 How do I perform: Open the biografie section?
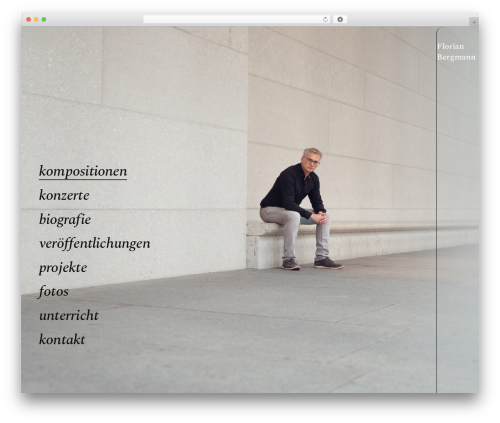65,220
